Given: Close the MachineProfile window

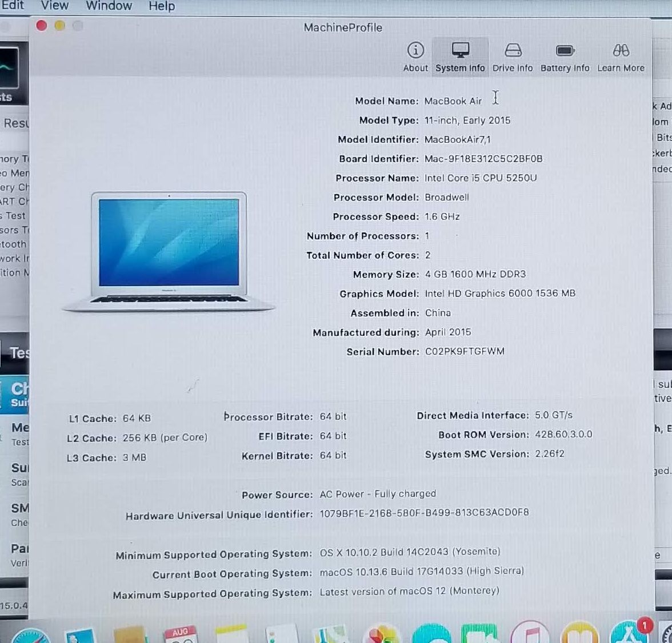Looking at the screenshot, I should (42, 26).
